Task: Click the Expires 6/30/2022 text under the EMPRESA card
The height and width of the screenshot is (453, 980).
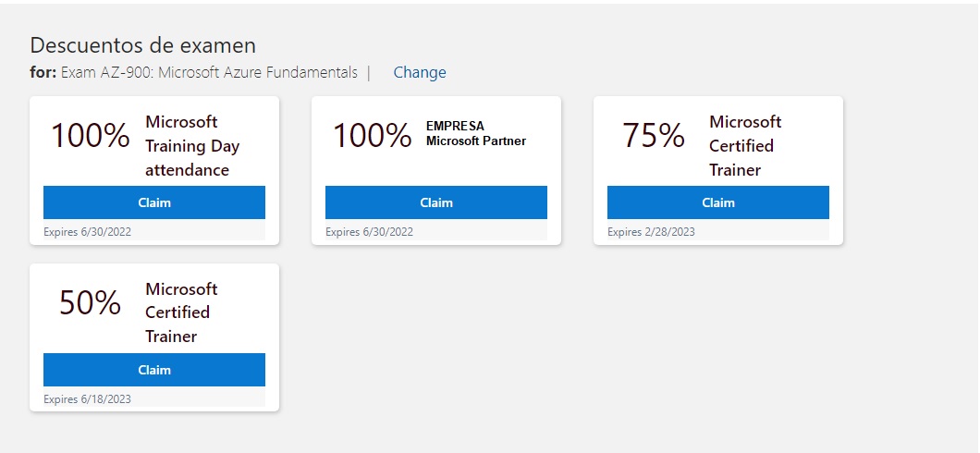Action: (x=370, y=232)
